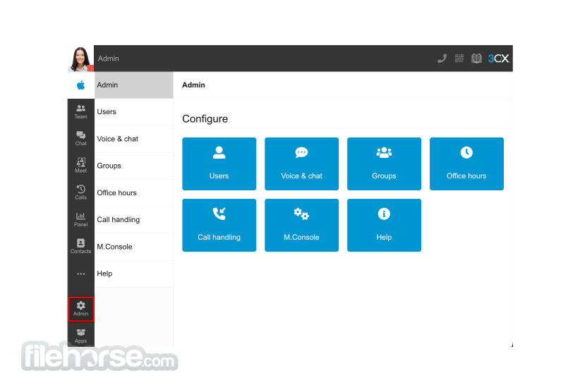Select Office hours in submenu list

tap(134, 193)
